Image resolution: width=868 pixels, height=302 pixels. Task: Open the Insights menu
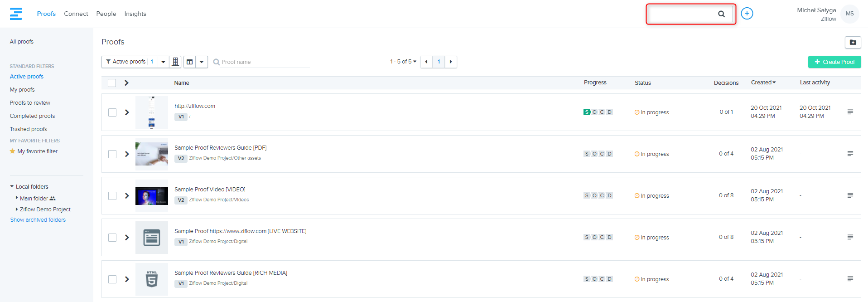[x=135, y=14]
